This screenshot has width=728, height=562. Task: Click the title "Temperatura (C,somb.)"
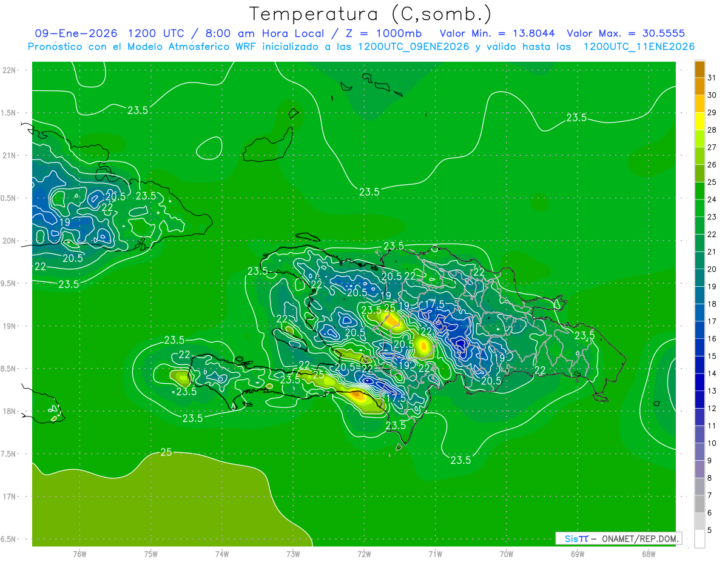(370, 14)
